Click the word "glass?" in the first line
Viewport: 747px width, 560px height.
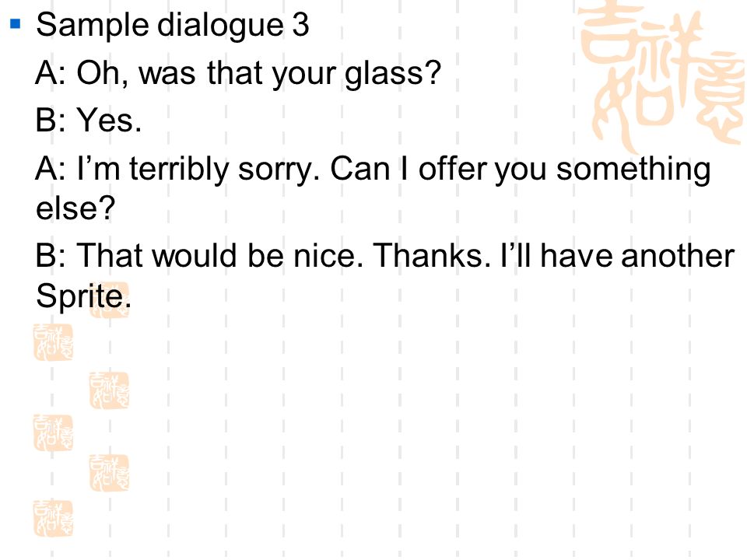393,75
